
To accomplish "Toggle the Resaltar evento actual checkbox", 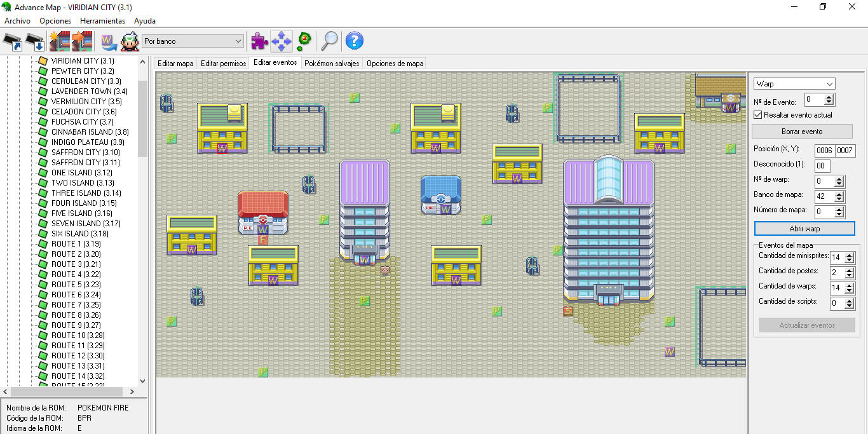I will 757,115.
